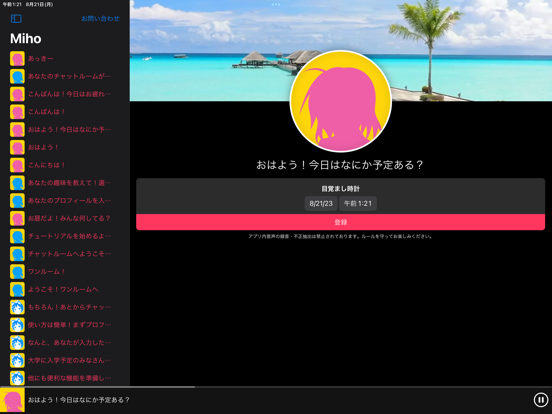
Task: Pause playback in the bottom bar
Action: (x=540, y=400)
